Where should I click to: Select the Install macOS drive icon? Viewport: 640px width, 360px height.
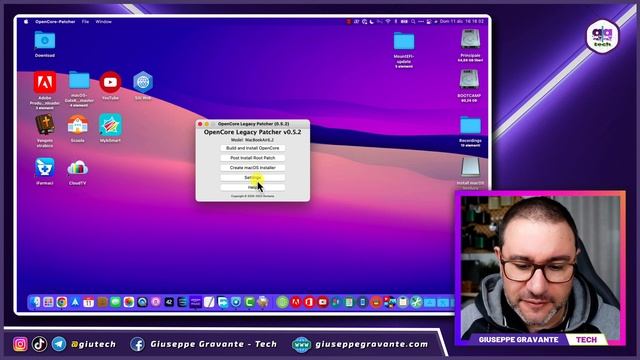pyautogui.click(x=470, y=167)
